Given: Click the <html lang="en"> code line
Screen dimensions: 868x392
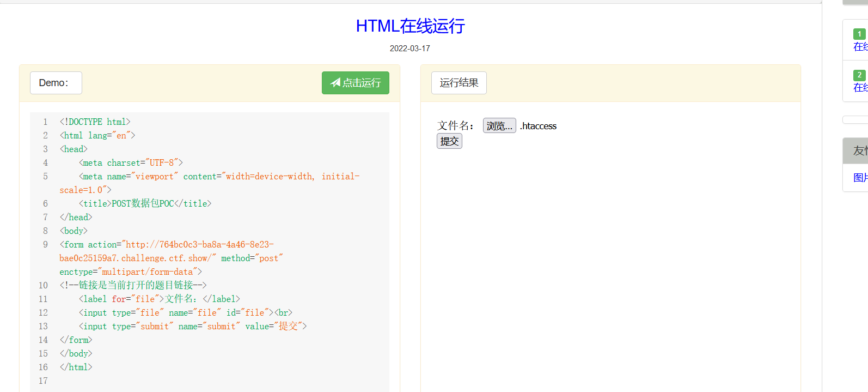Looking at the screenshot, I should click(97, 135).
